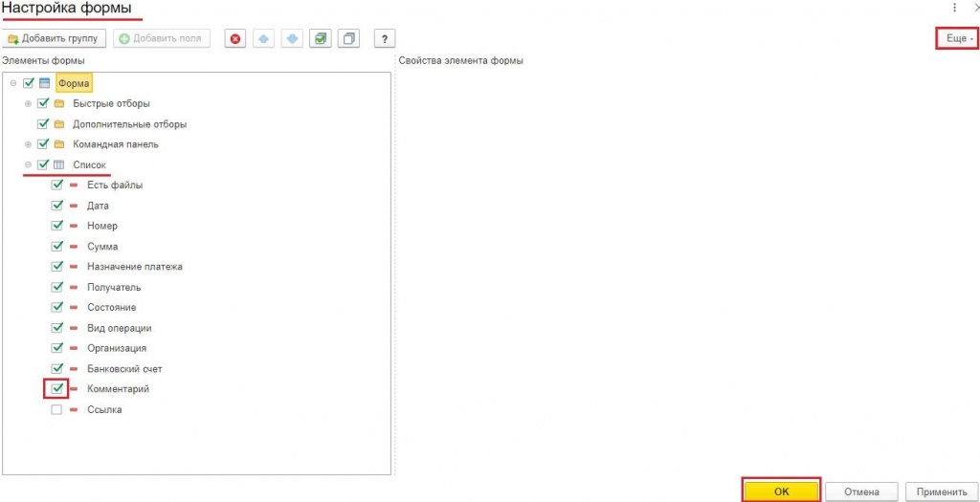
Task: Uncheck the Назначение платежа checkbox
Action: 57,267
